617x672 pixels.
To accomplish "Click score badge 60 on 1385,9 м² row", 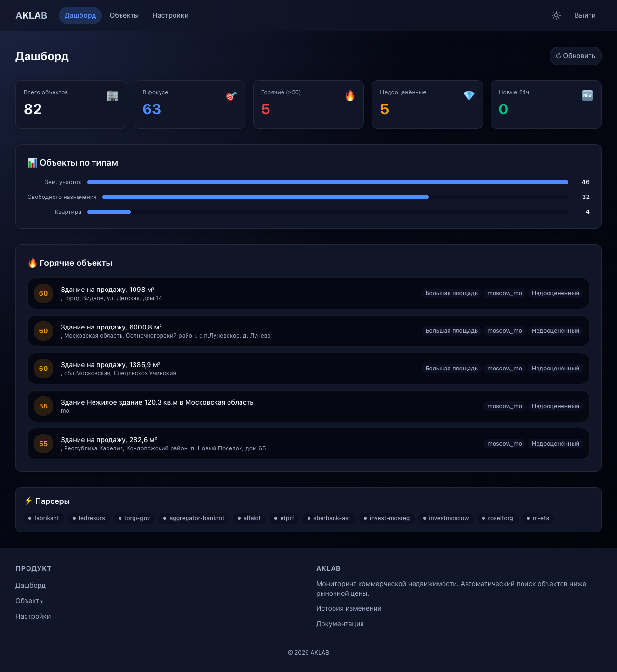I will (43, 369).
